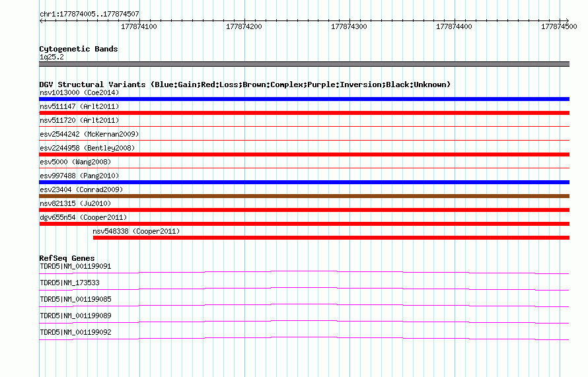Select the blue nsv1013000 gain bar
Image resolution: width=588 pixels, height=377 pixels.
point(304,99)
